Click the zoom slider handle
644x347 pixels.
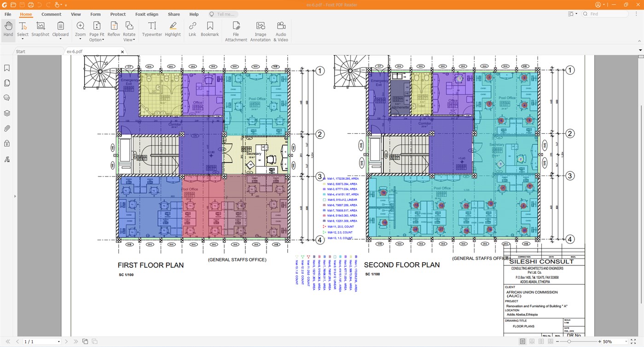pos(569,341)
